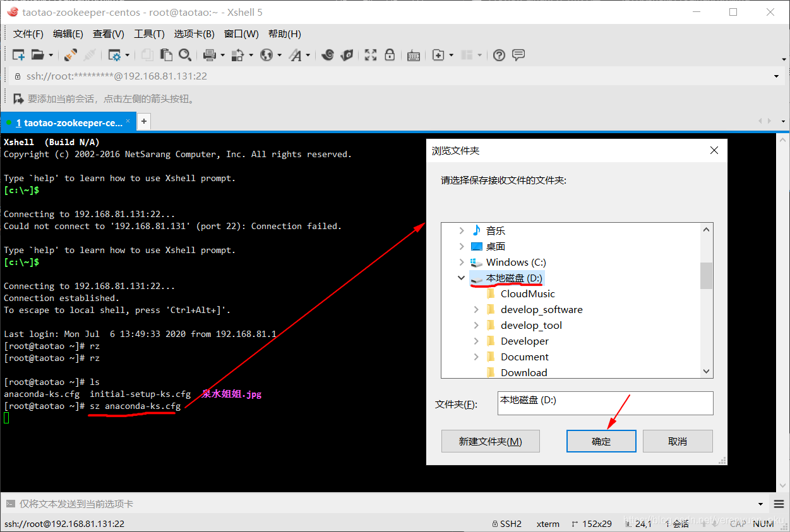This screenshot has width=790, height=532.
Task: Expand the Properties icon dropdown arrow
Action: pyautogui.click(x=127, y=56)
